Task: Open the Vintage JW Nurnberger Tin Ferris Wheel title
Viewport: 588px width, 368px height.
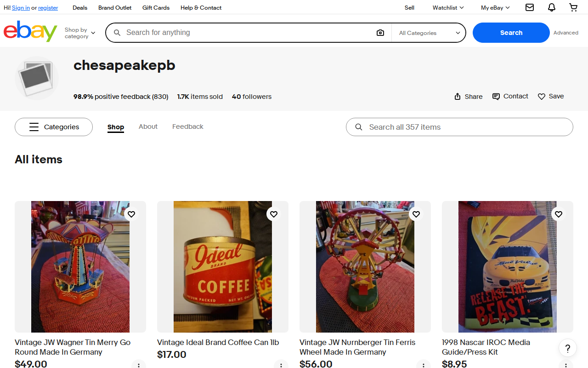Action: [357, 347]
